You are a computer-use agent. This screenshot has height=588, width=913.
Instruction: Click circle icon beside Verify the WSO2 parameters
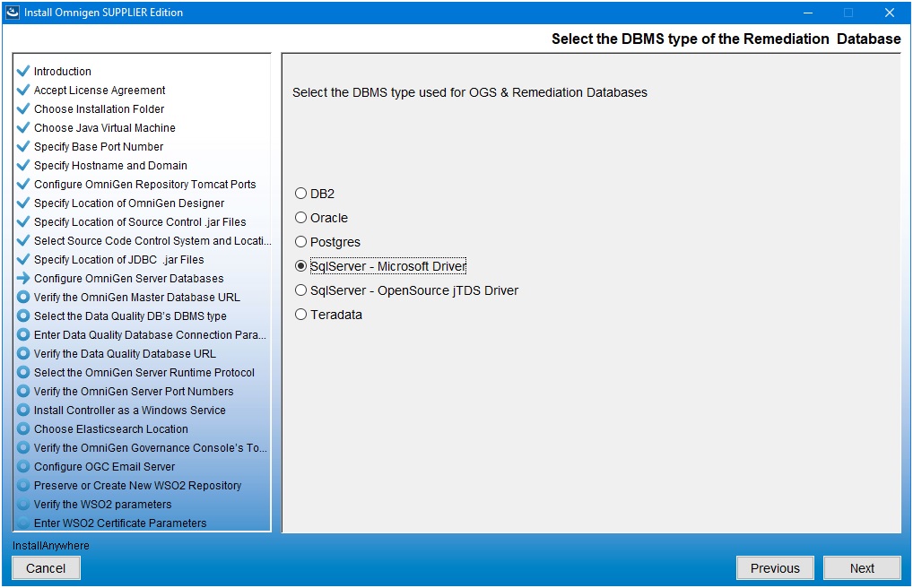[23, 504]
